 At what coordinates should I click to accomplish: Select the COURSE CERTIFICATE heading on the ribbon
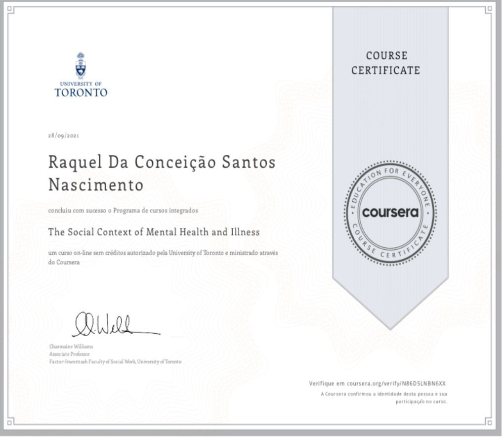pos(386,63)
